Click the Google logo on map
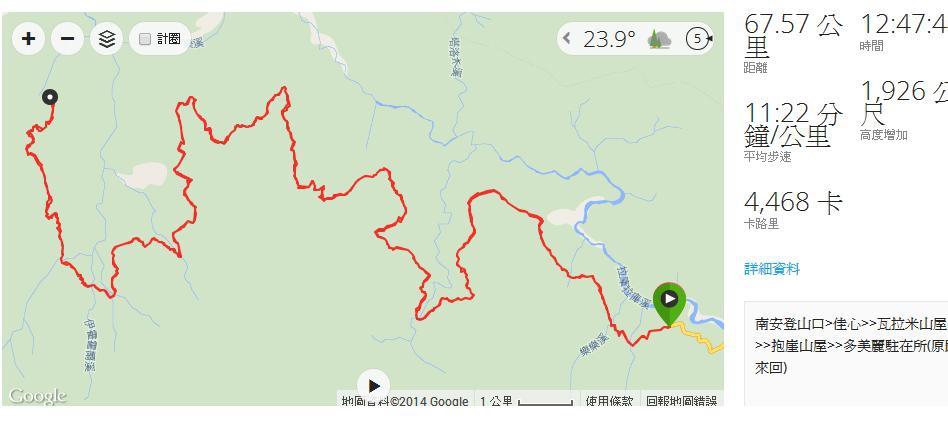This screenshot has height=421, width=948. tap(37, 396)
